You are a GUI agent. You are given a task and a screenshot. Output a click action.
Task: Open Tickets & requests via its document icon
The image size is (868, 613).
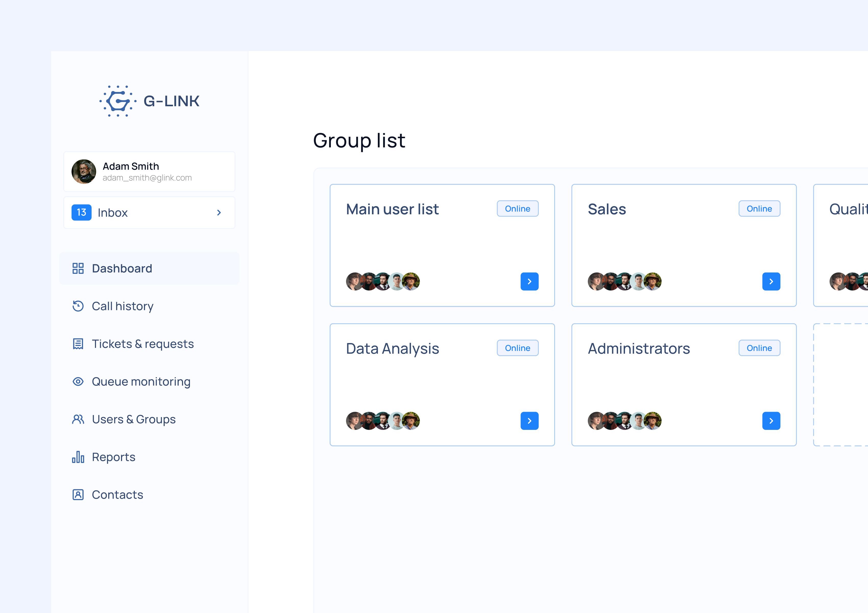coord(78,343)
